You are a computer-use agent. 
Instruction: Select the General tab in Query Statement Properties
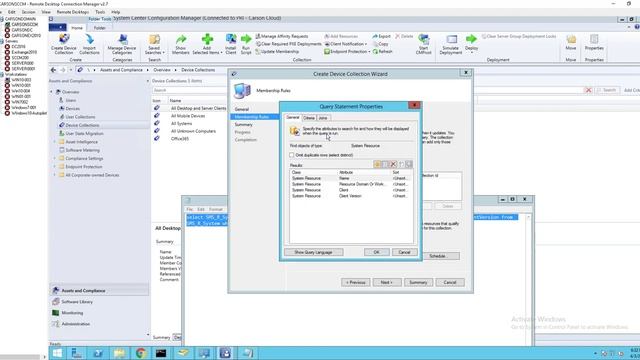click(293, 118)
